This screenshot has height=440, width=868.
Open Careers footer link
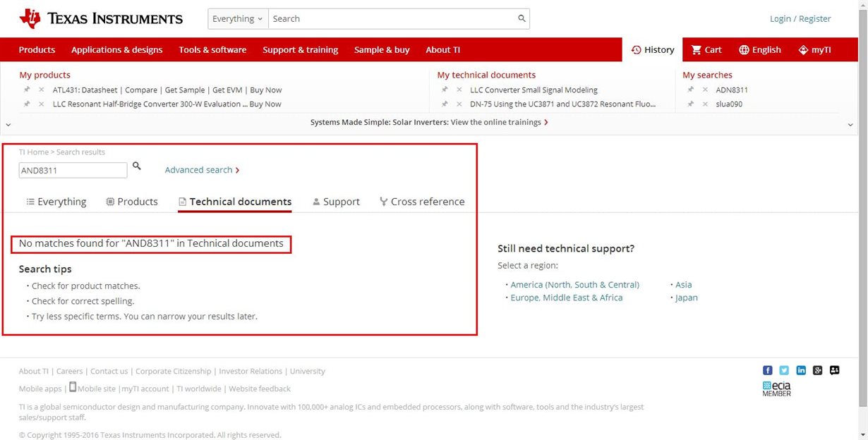point(69,371)
